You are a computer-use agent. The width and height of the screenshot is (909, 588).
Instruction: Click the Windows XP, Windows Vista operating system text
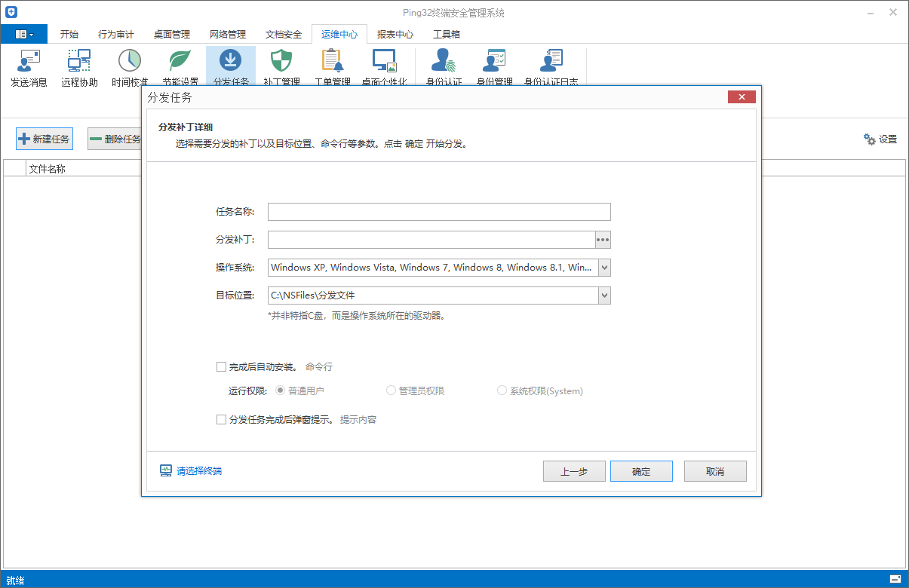click(431, 268)
